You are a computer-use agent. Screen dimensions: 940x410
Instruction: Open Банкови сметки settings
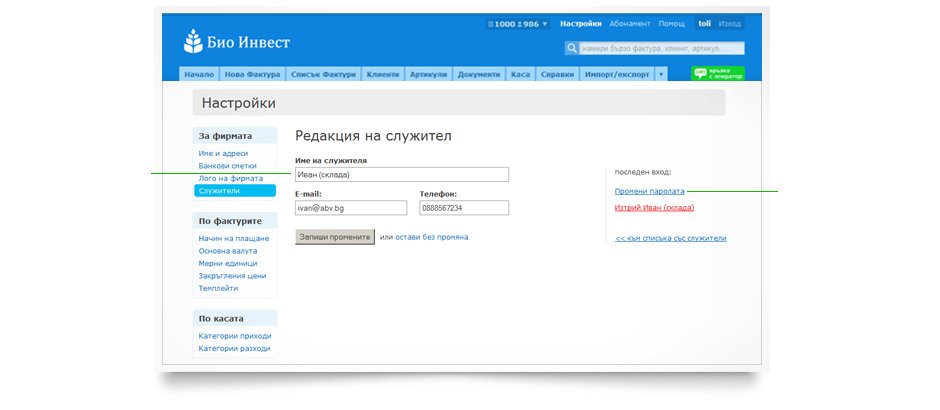(x=227, y=166)
